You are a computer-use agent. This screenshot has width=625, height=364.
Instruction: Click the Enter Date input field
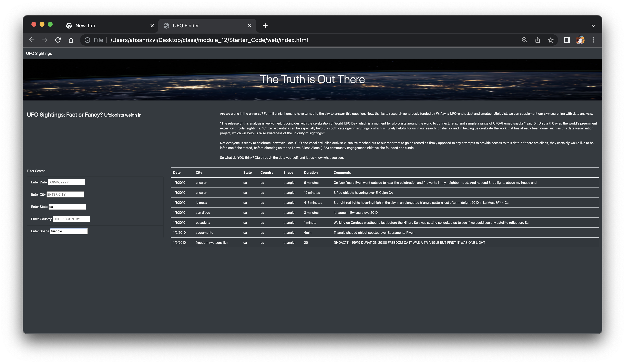point(66,182)
